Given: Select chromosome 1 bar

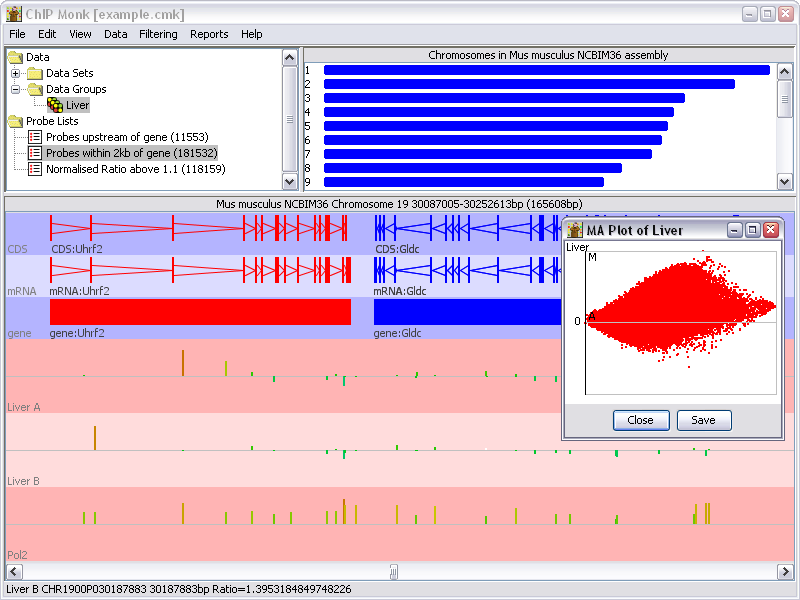Looking at the screenshot, I should click(x=546, y=70).
